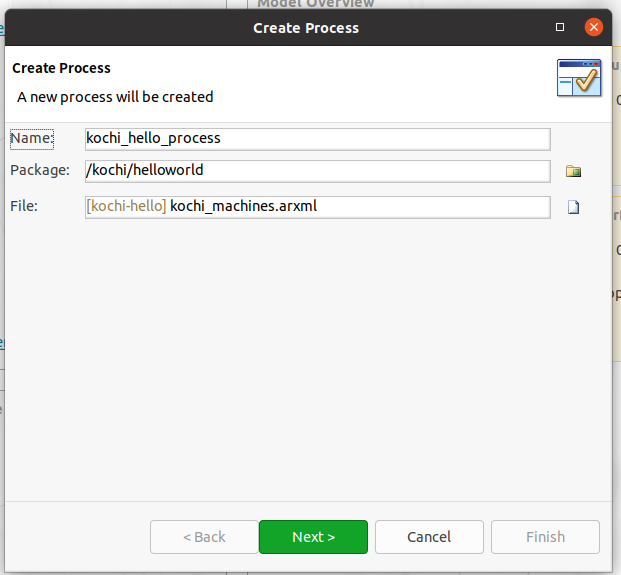Open the package browser folder icon
The width and height of the screenshot is (621, 575).
tap(573, 171)
